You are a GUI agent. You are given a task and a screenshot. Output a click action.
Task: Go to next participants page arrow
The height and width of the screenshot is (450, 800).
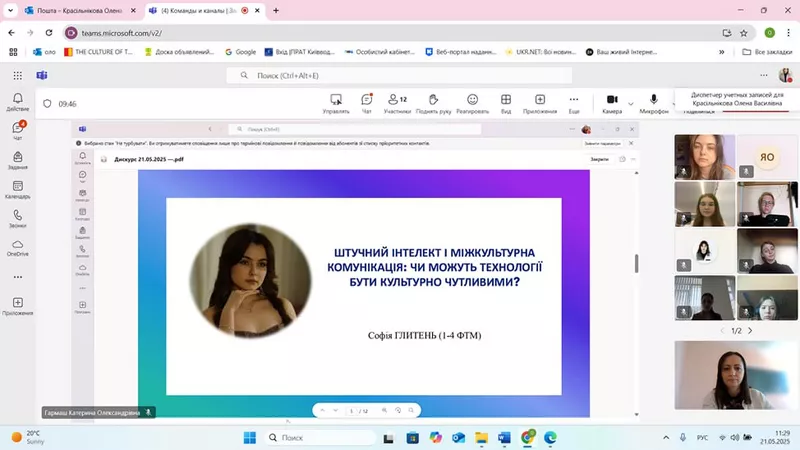[750, 331]
